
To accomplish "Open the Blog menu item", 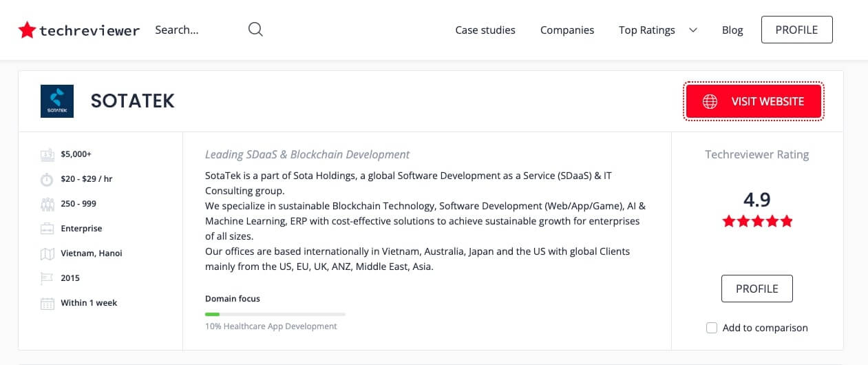I will point(732,30).
